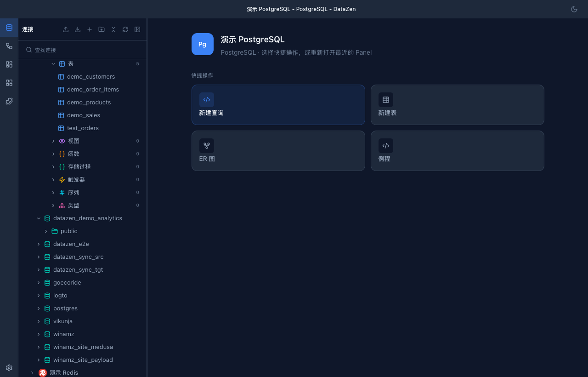Image resolution: width=588 pixels, height=377 pixels.
Task: Open the puzzle-piece plugins view
Action: pos(9,101)
